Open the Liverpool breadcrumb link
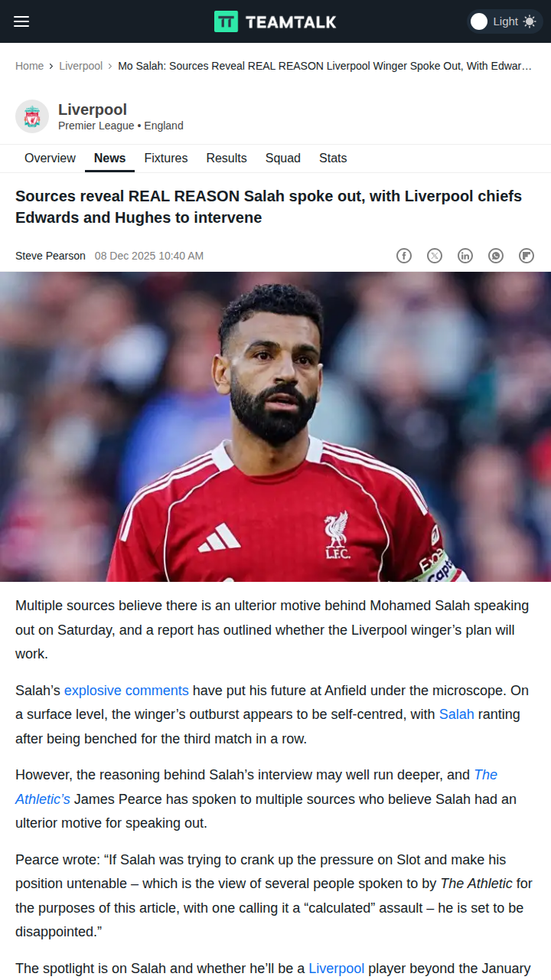Viewport: 551px width, 980px height. tap(81, 66)
